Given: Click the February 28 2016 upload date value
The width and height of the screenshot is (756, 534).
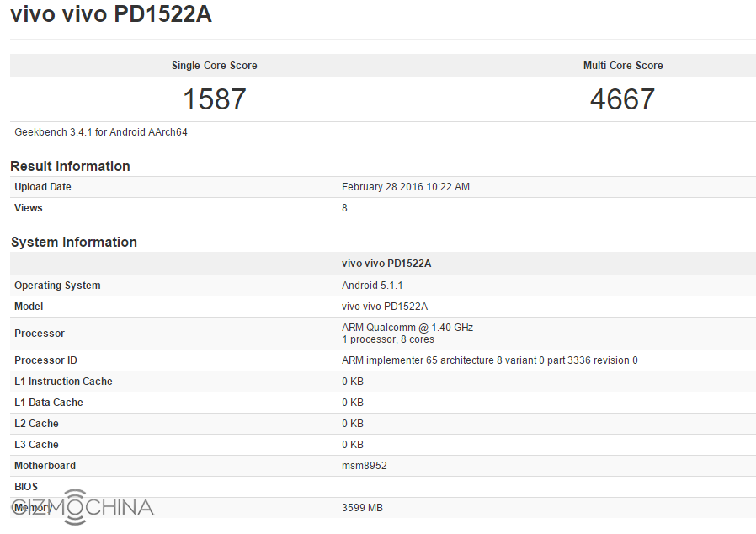Looking at the screenshot, I should 406,187.
